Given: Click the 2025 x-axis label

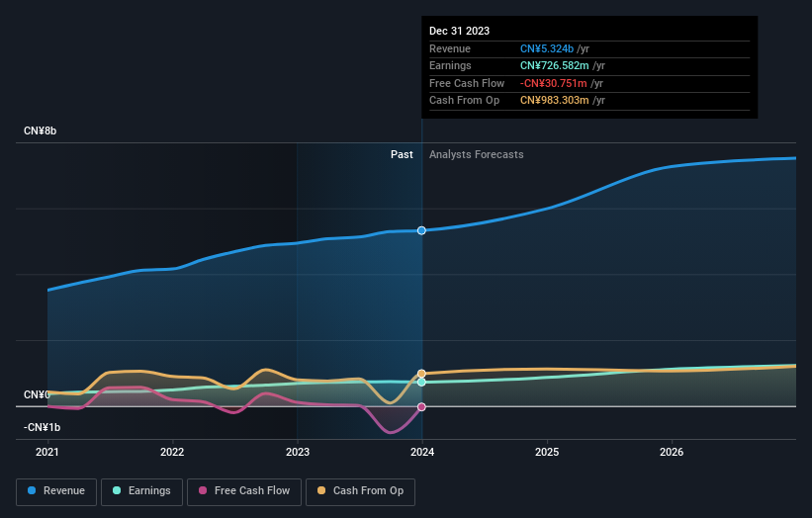Looking at the screenshot, I should click(x=547, y=453).
